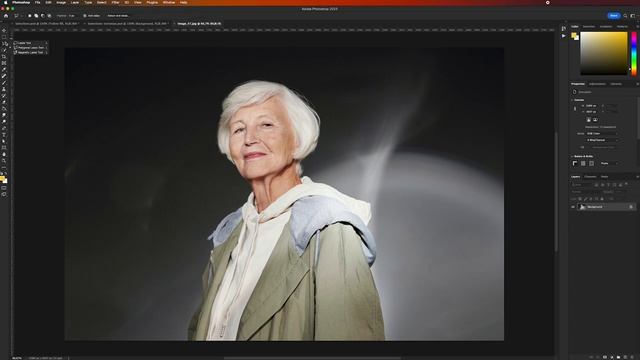Set canvas to portrait orientation icon
This screenshot has height=360, width=640.
[x=588, y=120]
